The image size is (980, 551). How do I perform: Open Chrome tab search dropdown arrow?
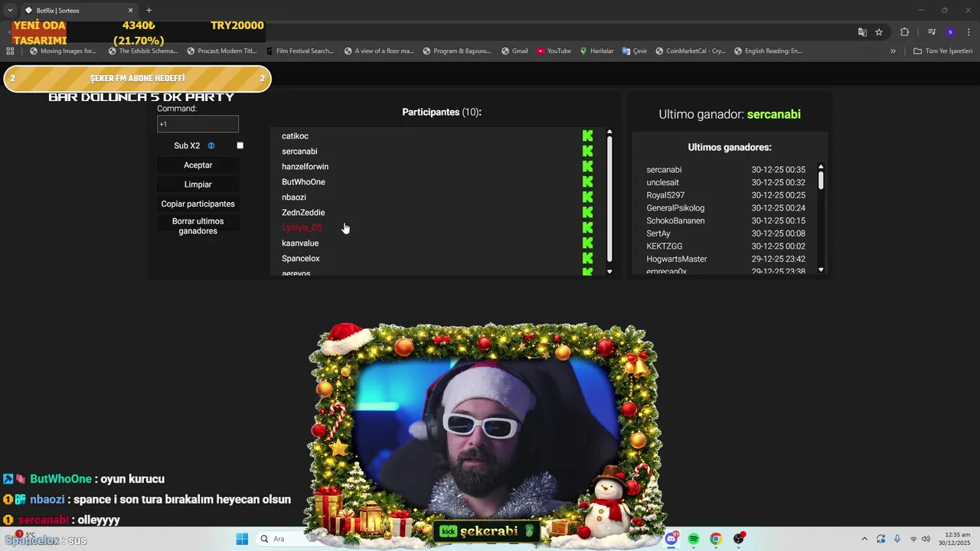pyautogui.click(x=10, y=10)
